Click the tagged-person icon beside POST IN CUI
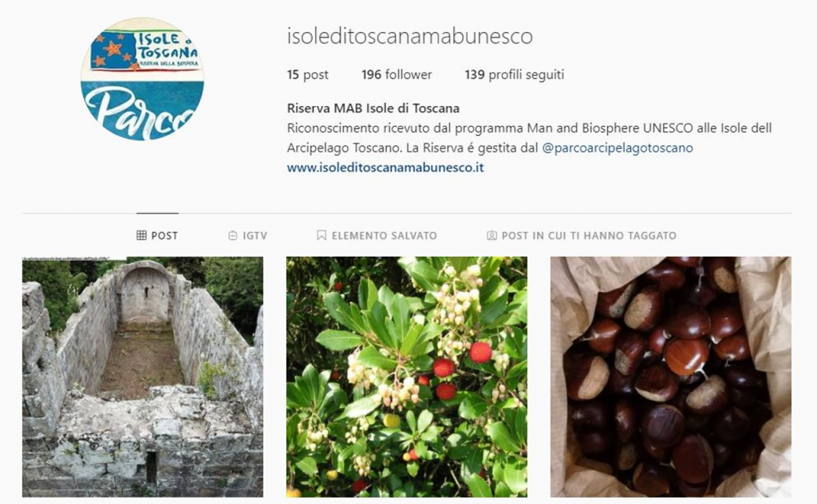This screenshot has width=817, height=504. [x=491, y=235]
